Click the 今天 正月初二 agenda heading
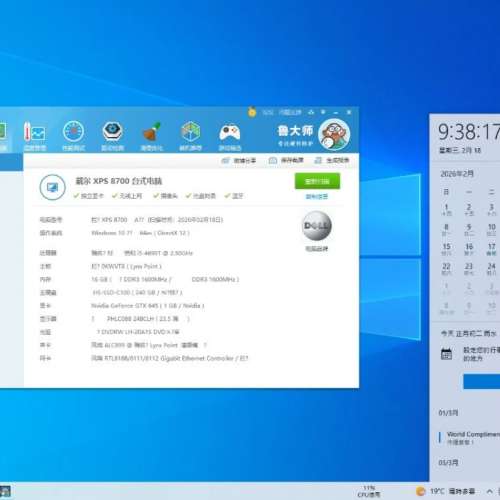This screenshot has height=500, width=500. 469,333
